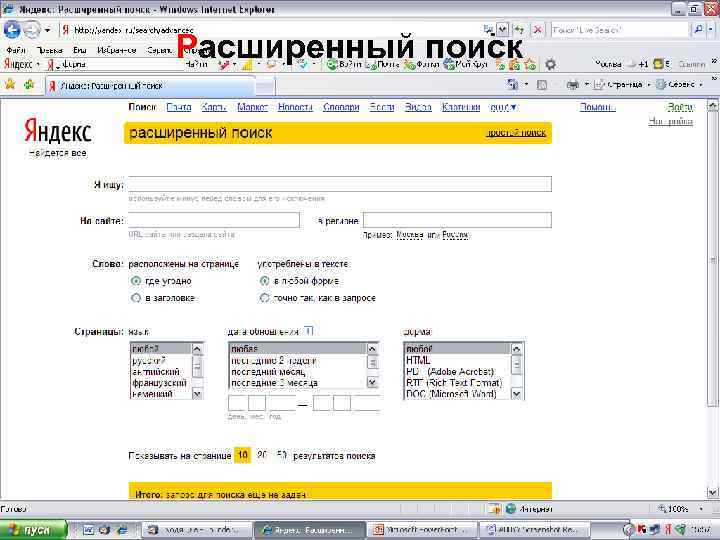The width and height of the screenshot is (720, 540).
Task: Open Фотки from the Yandex toolbar
Action: click(422, 64)
